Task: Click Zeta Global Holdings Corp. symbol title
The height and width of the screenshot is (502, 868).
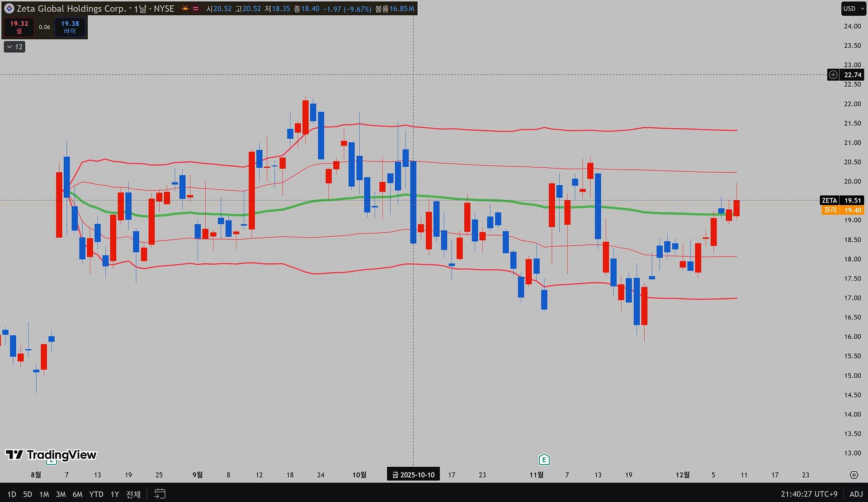Action: 71,9
